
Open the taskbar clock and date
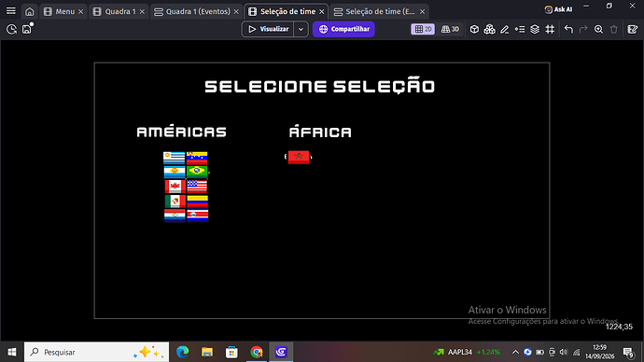point(599,352)
